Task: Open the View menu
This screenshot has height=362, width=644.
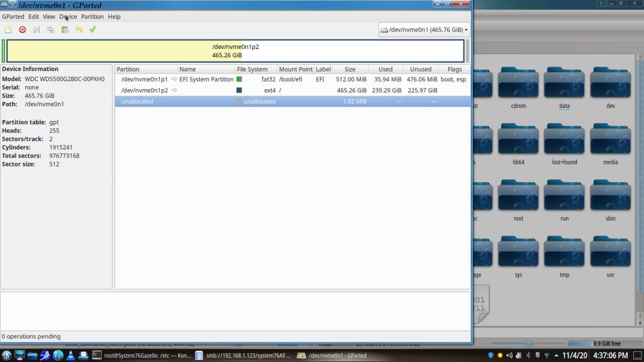Action: pyautogui.click(x=48, y=16)
